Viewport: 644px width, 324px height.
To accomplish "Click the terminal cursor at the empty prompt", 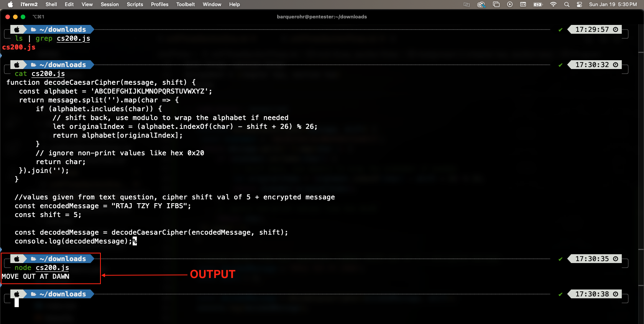I will [16, 303].
